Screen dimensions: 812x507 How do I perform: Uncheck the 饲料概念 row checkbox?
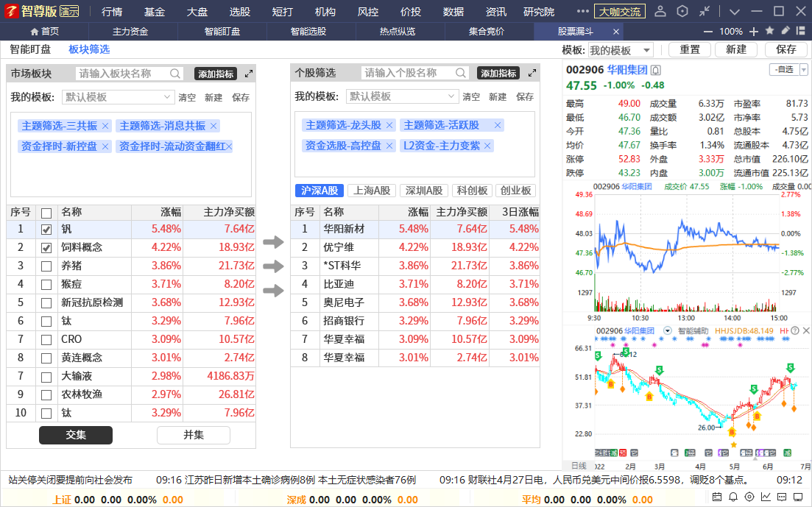coord(46,247)
